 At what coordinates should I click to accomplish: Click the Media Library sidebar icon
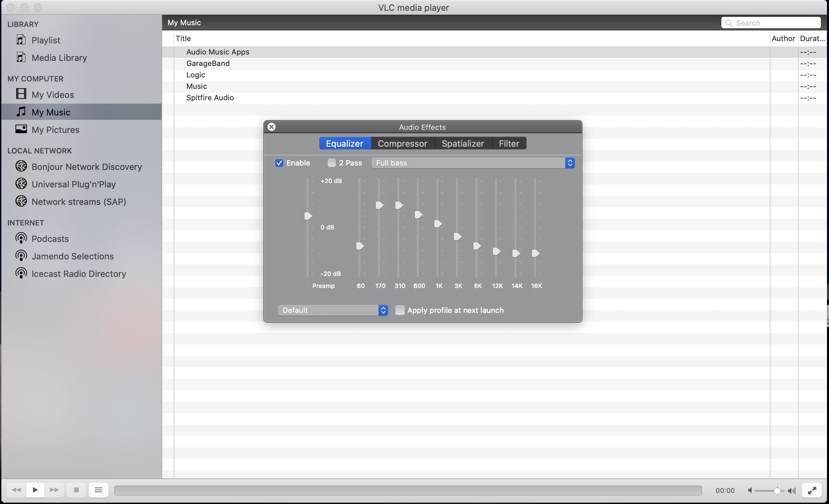coord(21,58)
